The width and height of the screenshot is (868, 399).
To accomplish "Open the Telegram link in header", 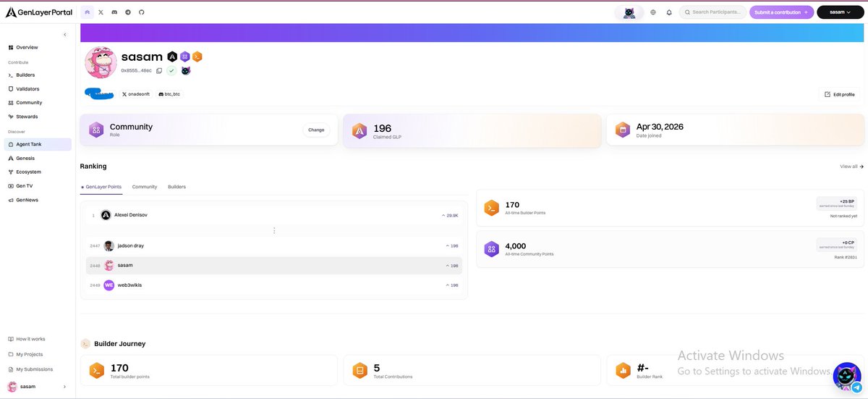I will (x=128, y=12).
